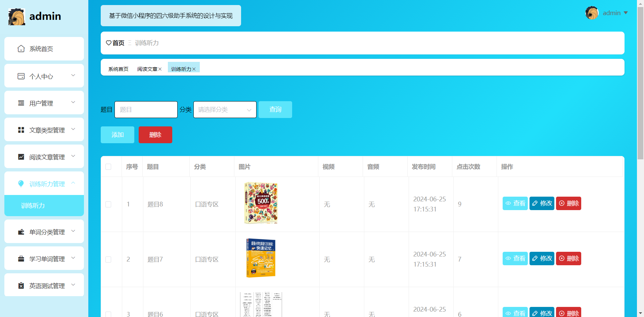This screenshot has width=644, height=317.
Task: Select the 训练听力 submenu item
Action: (x=44, y=205)
